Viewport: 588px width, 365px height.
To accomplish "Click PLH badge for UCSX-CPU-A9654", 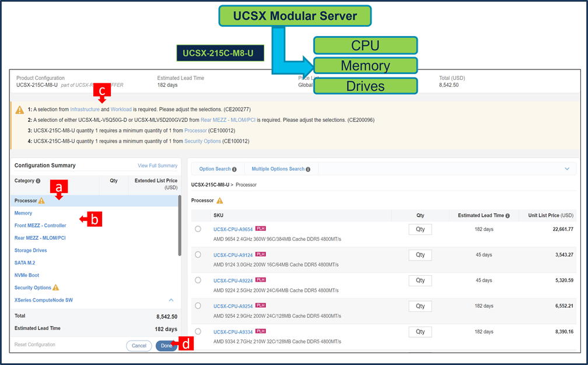I will 261,229.
